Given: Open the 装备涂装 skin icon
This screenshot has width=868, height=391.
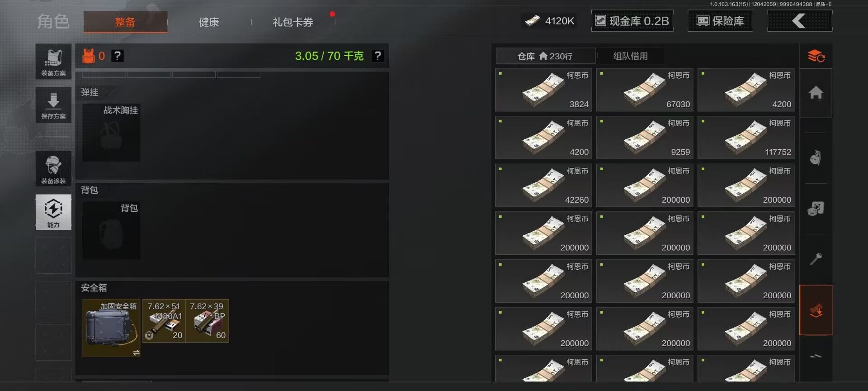Looking at the screenshot, I should pos(53,168).
